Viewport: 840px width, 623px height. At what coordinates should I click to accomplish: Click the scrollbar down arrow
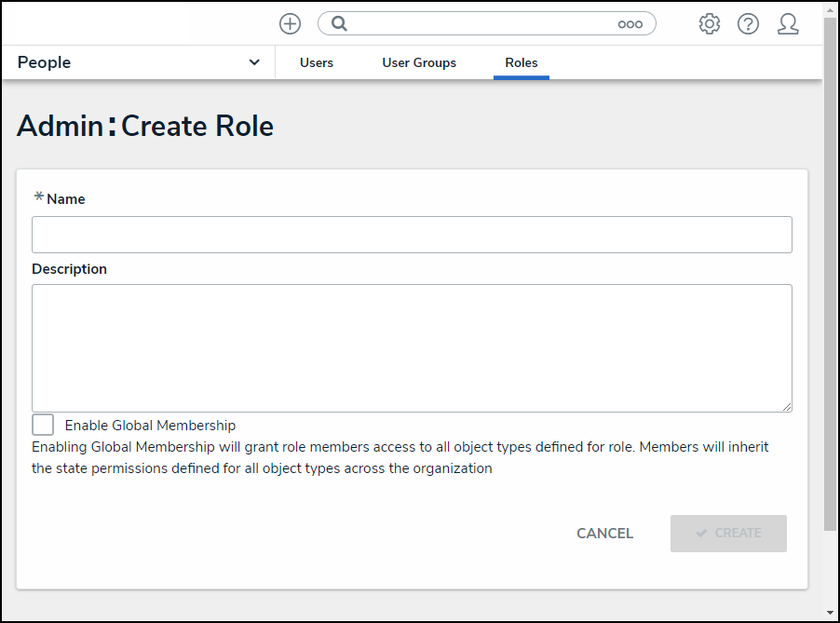830,613
